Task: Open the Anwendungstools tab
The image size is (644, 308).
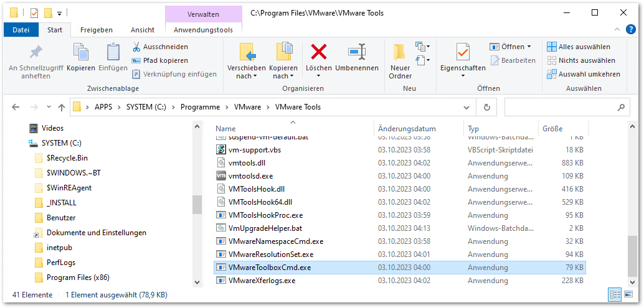Action: 203,30
